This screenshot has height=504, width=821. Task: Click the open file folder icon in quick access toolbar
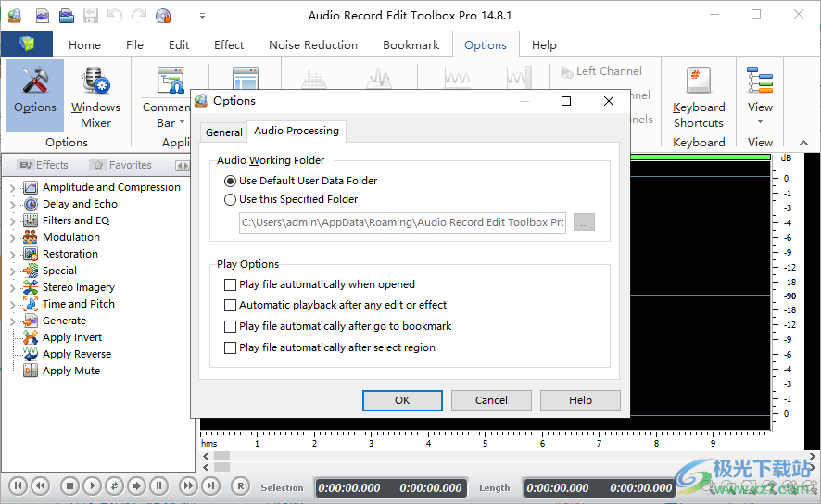click(x=67, y=16)
